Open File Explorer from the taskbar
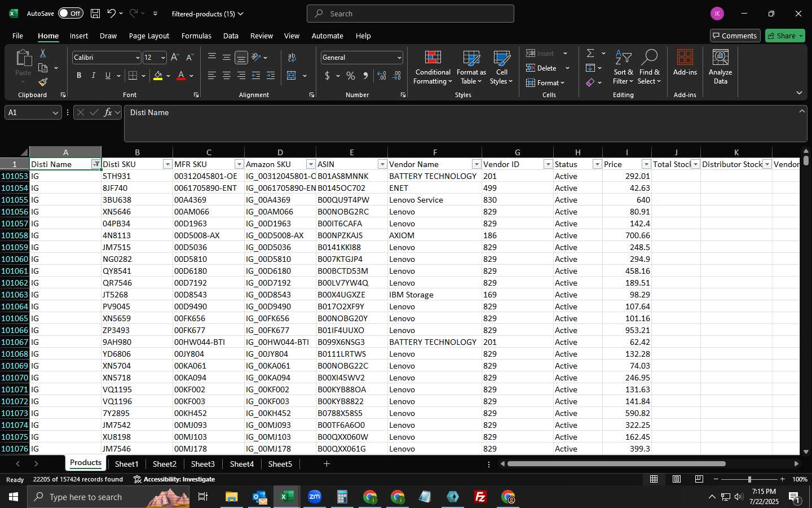 pos(232,497)
